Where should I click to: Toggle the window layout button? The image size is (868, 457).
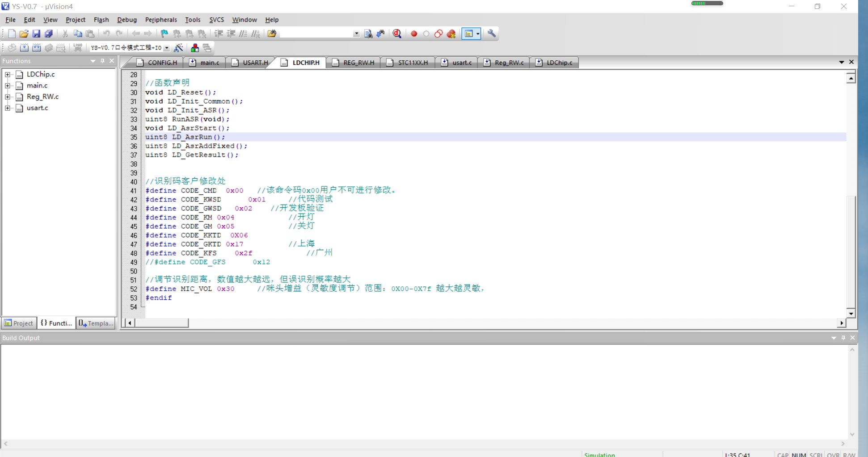click(468, 34)
